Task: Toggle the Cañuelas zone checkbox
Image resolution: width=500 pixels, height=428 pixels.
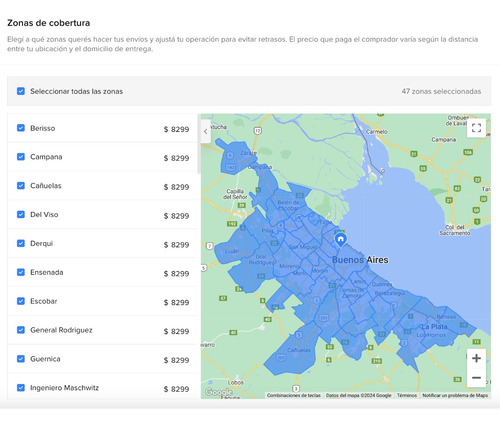Action: click(x=21, y=186)
